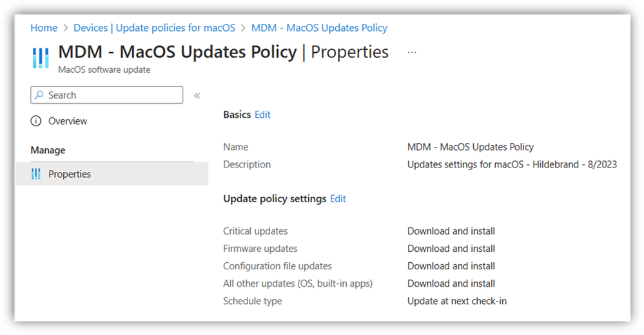Image resolution: width=644 pixels, height=335 pixels.
Task: Click into the Search input field
Action: [107, 95]
